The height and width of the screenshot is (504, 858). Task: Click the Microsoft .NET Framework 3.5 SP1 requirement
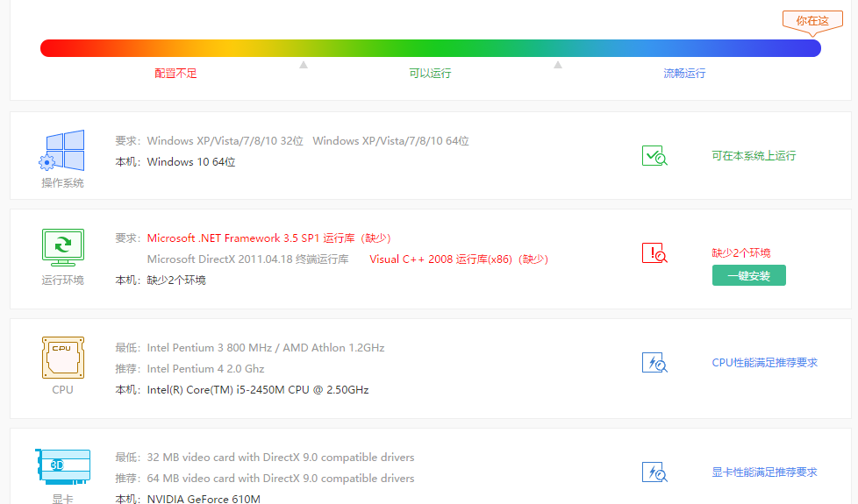tap(269, 238)
